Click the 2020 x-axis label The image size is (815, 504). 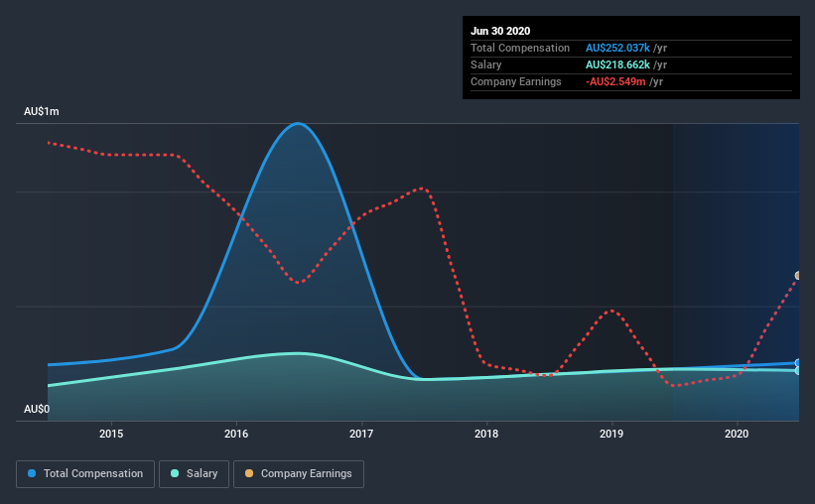[x=737, y=434]
